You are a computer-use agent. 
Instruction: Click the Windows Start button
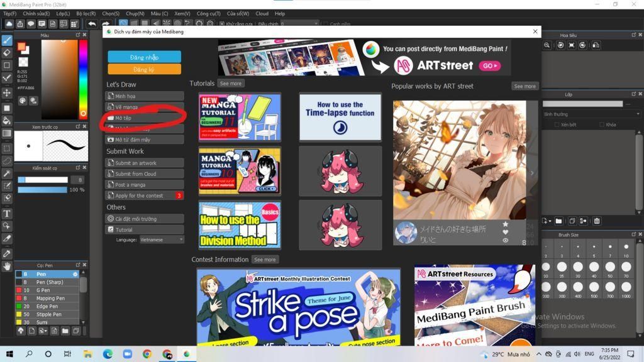9,354
